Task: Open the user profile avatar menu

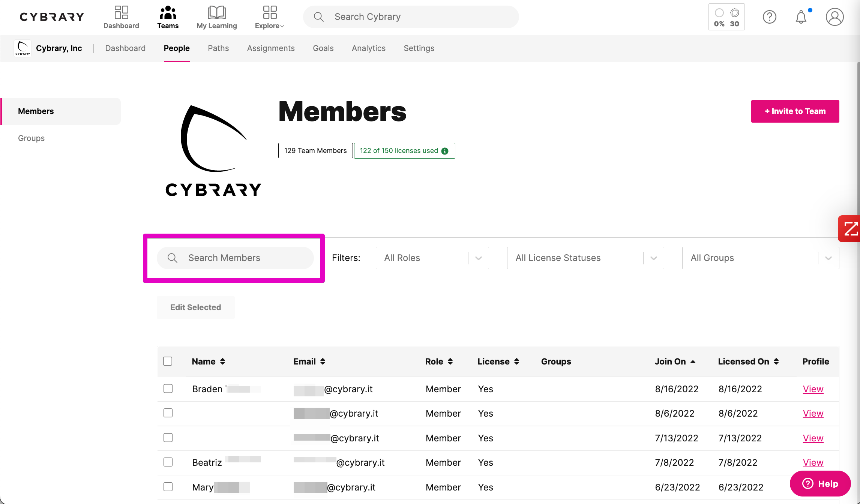Action: click(834, 17)
